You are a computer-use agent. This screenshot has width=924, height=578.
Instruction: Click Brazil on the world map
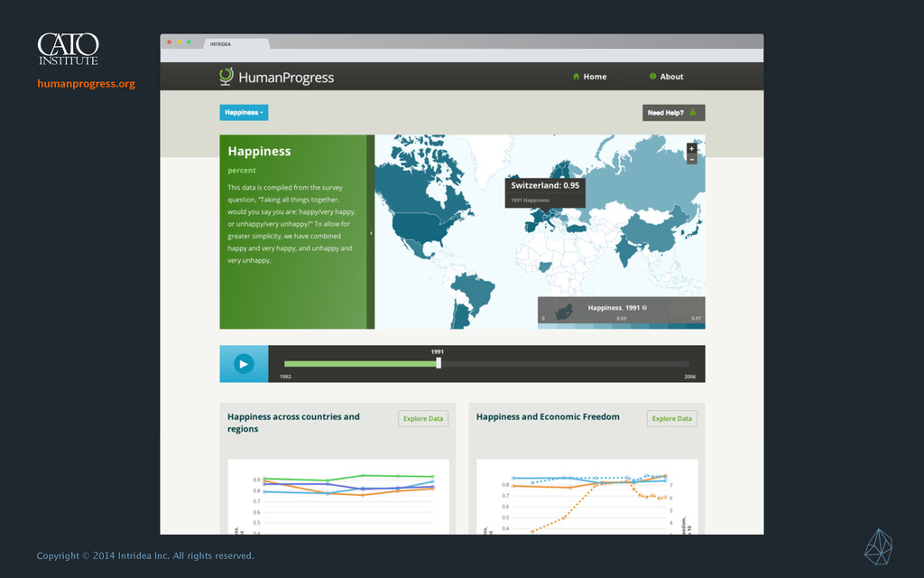click(476, 291)
